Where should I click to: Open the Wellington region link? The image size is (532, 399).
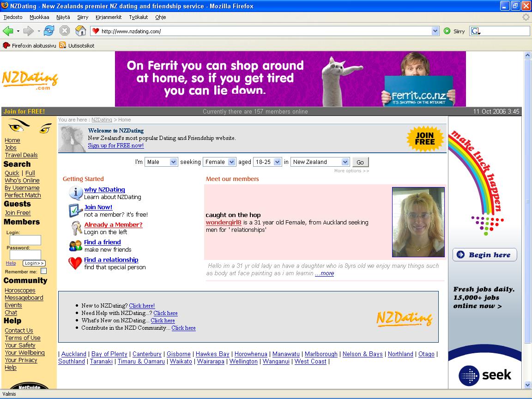point(243,361)
